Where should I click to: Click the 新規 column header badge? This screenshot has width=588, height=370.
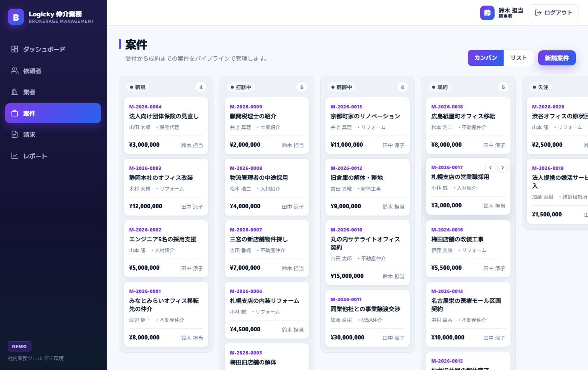138,87
